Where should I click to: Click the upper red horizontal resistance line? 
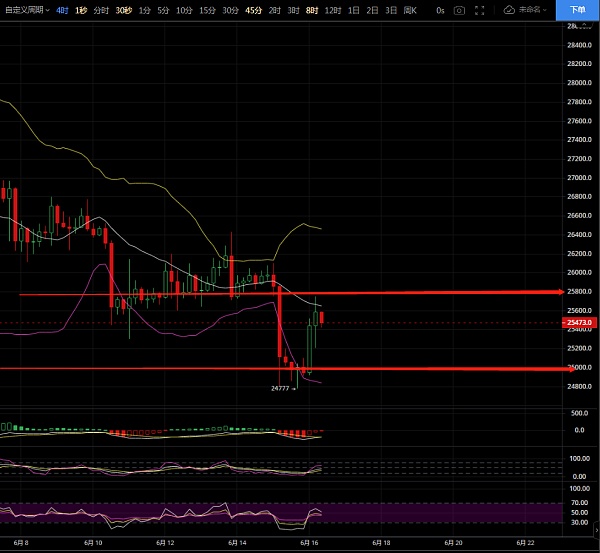point(400,293)
